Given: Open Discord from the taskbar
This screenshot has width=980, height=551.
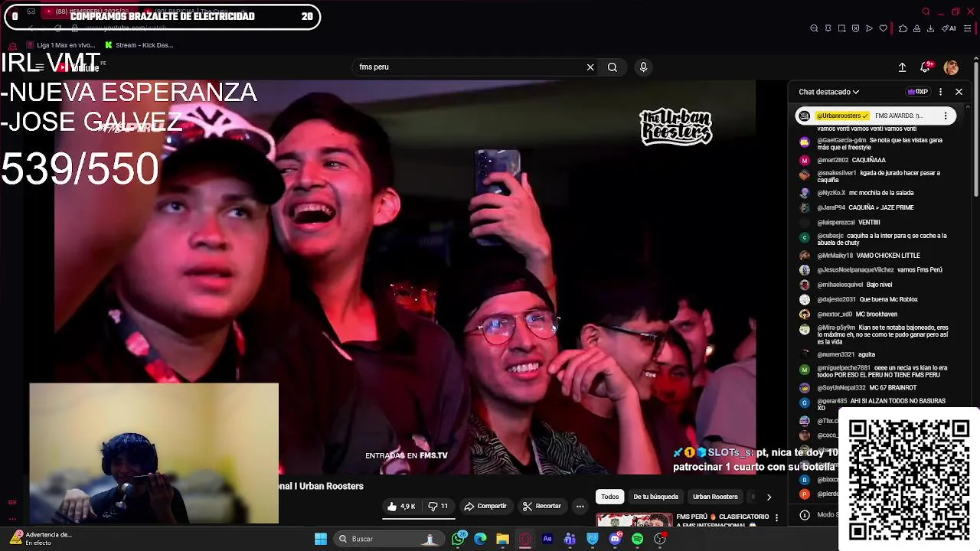Looking at the screenshot, I should pyautogui.click(x=615, y=539).
